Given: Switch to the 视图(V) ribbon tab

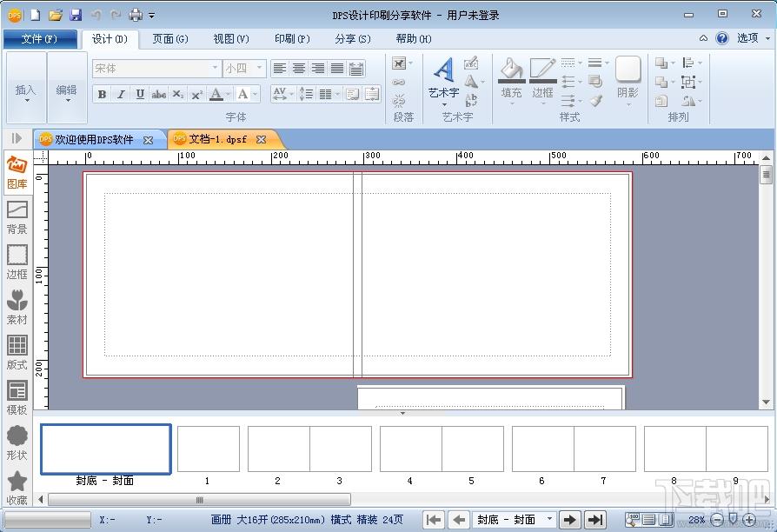Looking at the screenshot, I should pos(231,38).
